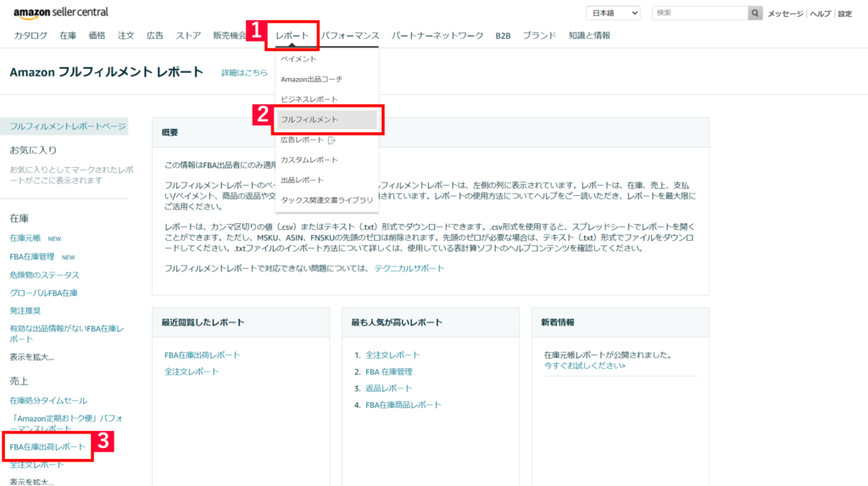
Task: Click the 検索 search input field
Action: tap(700, 14)
